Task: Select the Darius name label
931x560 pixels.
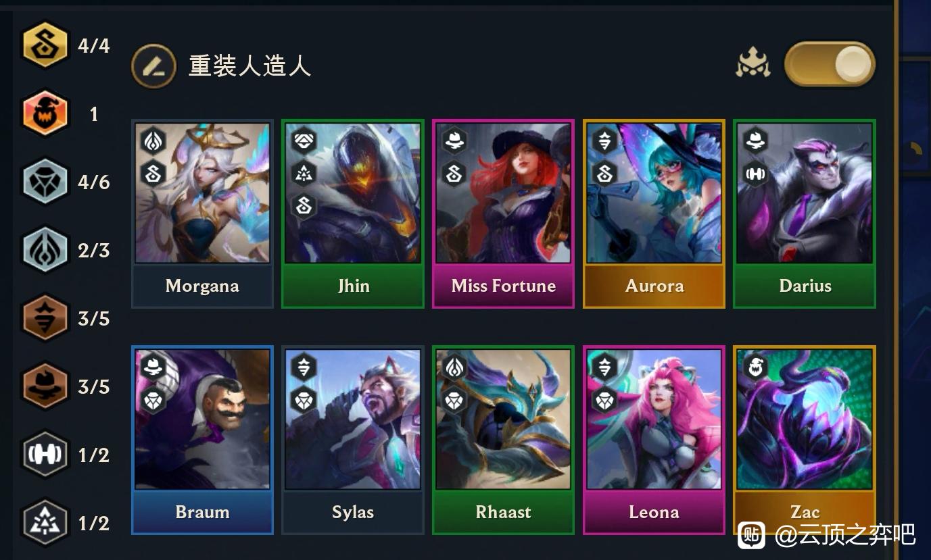Action: point(805,286)
